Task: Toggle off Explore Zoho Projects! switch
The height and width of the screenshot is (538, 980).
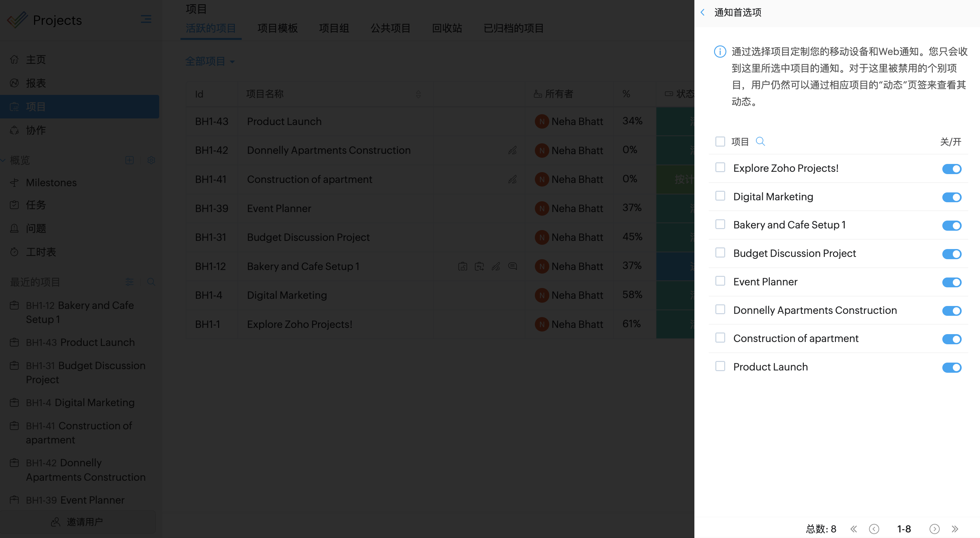Action: pyautogui.click(x=952, y=169)
